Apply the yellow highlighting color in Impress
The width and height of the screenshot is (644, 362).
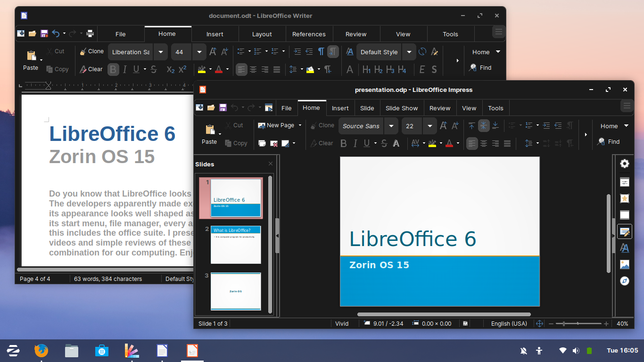[432, 143]
